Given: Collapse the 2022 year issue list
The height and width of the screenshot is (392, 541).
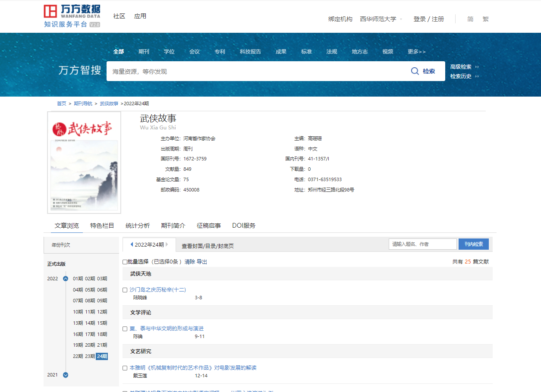Looking at the screenshot, I should pos(66,279).
